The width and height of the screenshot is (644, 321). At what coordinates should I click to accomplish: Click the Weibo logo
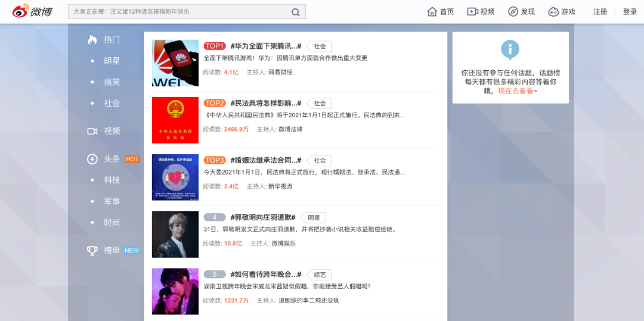(x=32, y=11)
